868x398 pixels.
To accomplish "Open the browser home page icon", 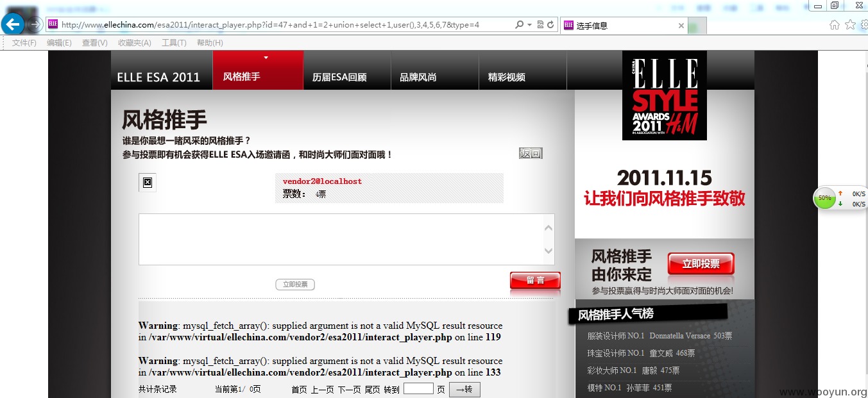I will coord(834,25).
